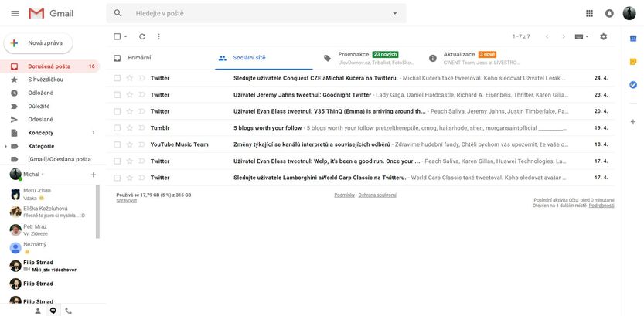
Task: Expand the Kategorie label
Action: click(x=5, y=146)
